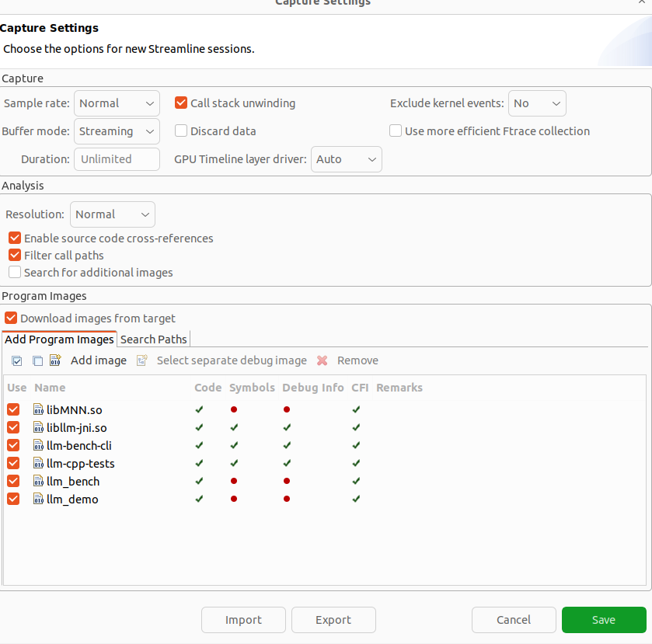Click the Select separate debug image label
Image resolution: width=652 pixels, height=644 pixels.
(232, 360)
